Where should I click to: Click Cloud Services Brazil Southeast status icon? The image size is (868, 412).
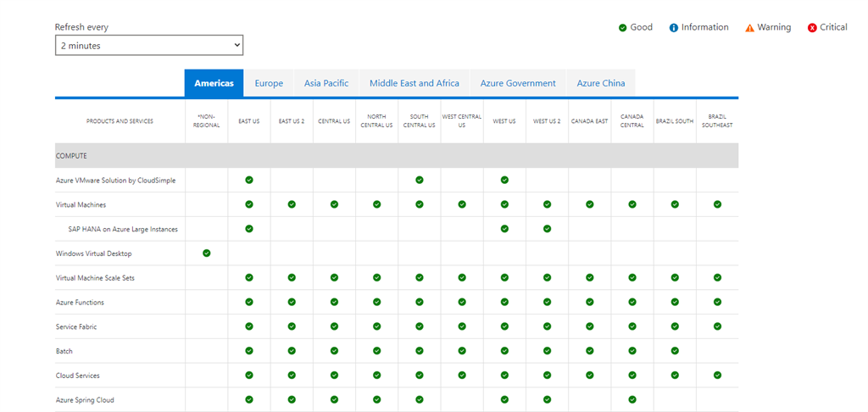pyautogui.click(x=717, y=375)
